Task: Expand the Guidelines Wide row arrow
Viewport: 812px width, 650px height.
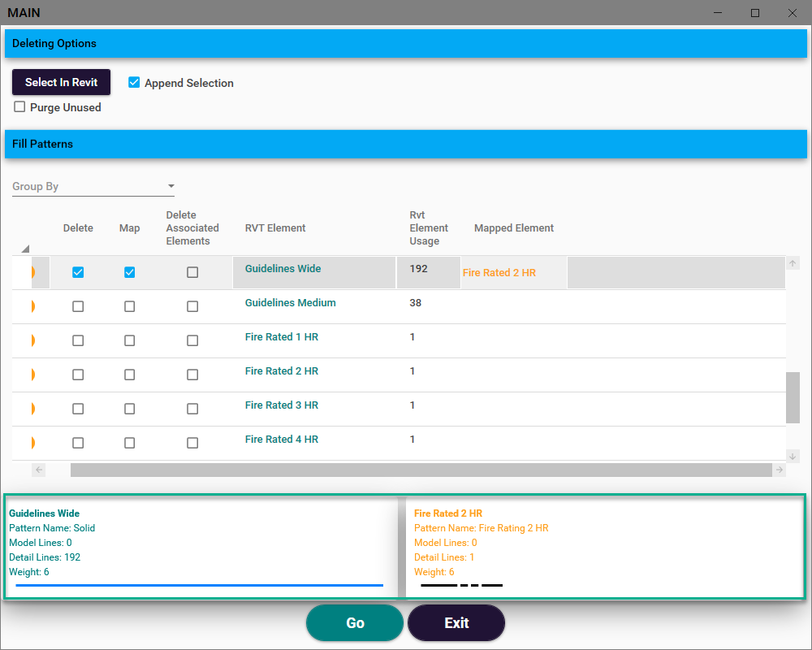Action: click(x=33, y=272)
